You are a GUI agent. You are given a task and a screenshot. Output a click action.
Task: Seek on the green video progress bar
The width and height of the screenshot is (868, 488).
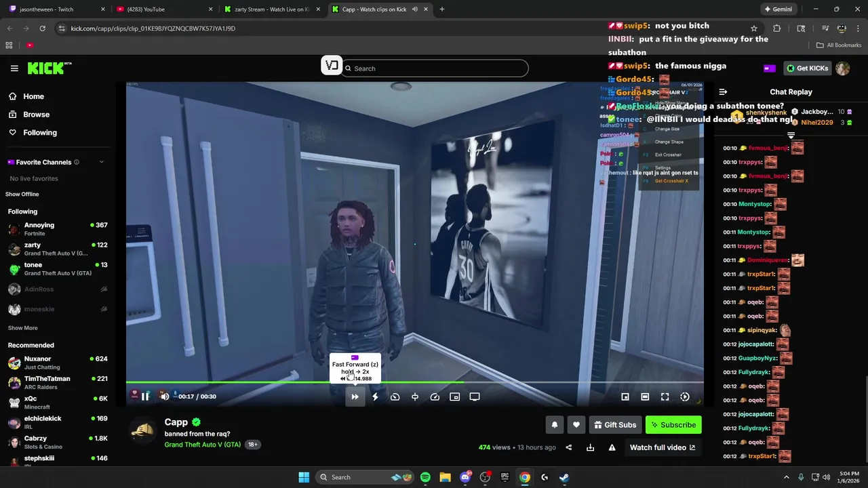[415, 382]
